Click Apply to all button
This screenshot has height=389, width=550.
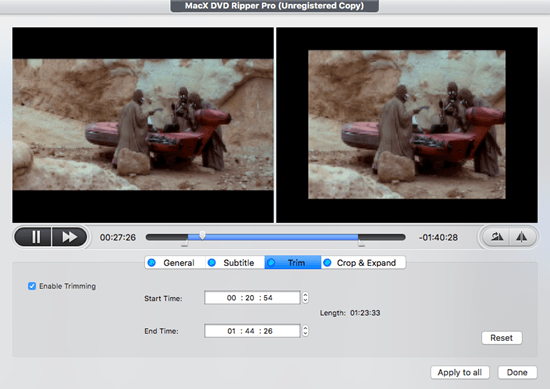tap(460, 373)
